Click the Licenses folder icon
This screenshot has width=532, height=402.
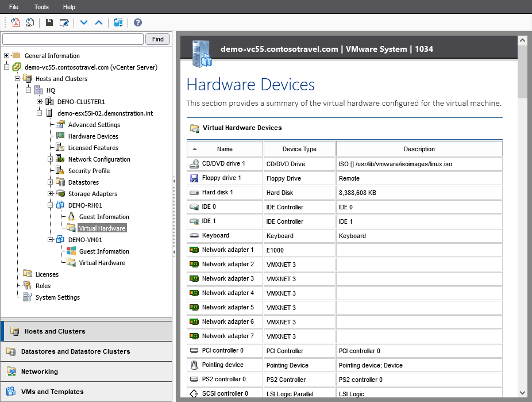28,273
